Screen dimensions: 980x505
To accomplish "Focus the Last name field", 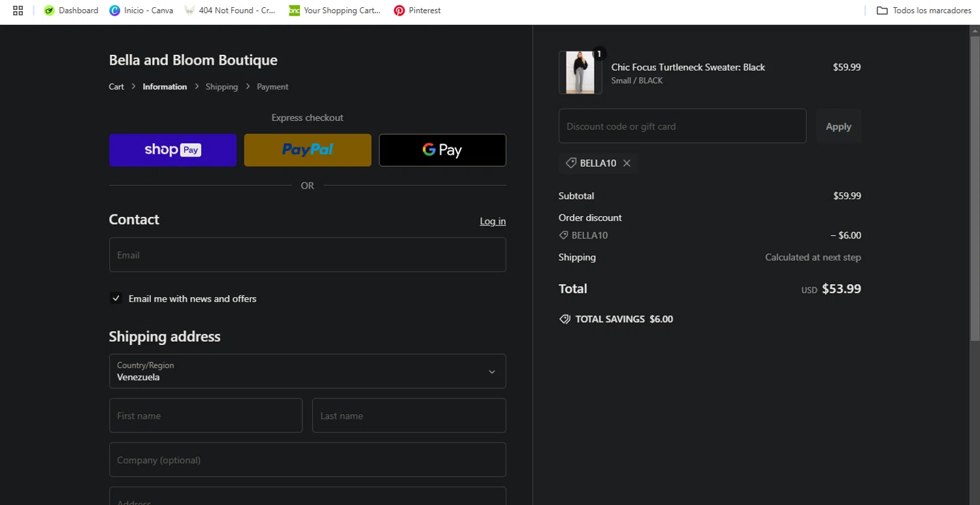I will point(409,415).
